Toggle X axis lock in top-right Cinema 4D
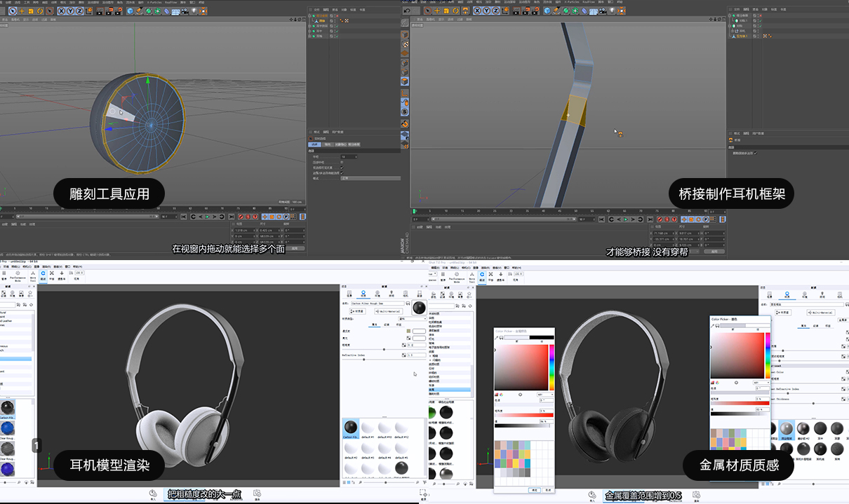The height and width of the screenshot is (504, 849). click(478, 11)
